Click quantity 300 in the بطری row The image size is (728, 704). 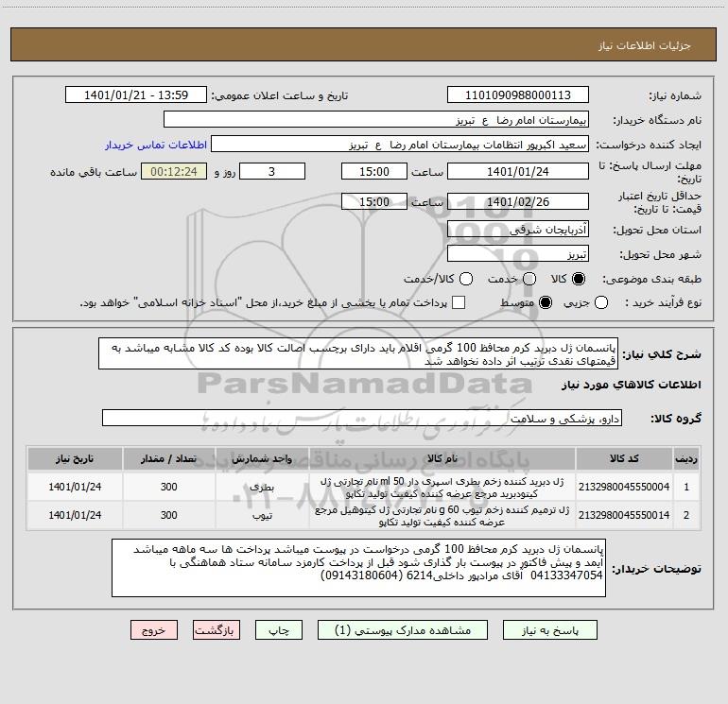pyautogui.click(x=168, y=487)
